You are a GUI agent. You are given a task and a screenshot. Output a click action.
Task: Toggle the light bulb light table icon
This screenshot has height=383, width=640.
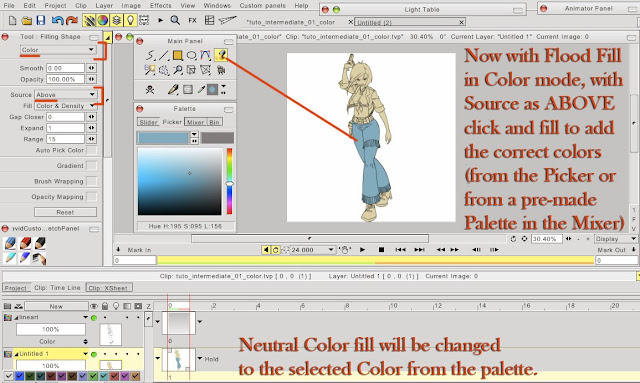130,20
